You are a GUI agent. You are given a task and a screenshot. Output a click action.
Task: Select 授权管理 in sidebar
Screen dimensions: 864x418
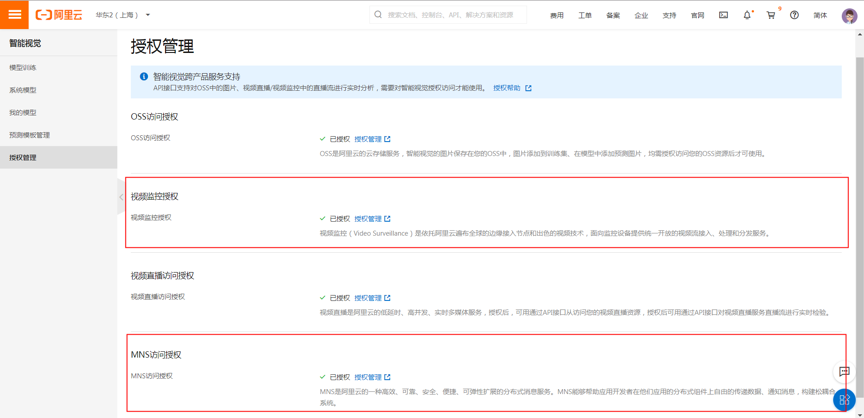click(x=58, y=158)
